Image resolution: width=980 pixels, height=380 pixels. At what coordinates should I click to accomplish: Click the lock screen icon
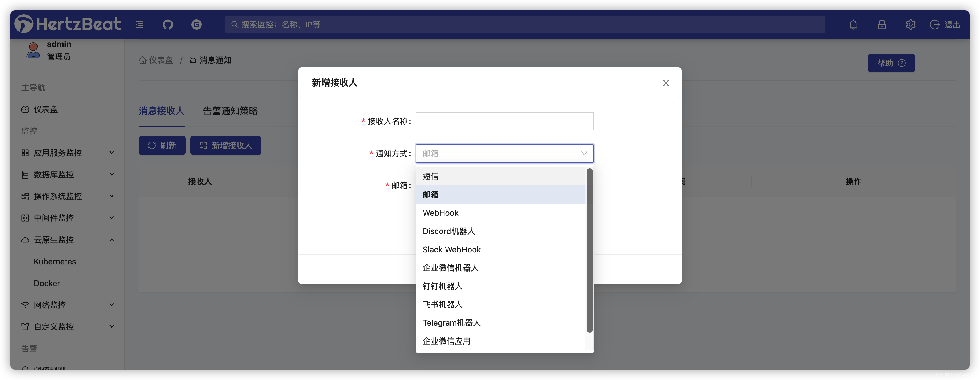tap(882, 25)
